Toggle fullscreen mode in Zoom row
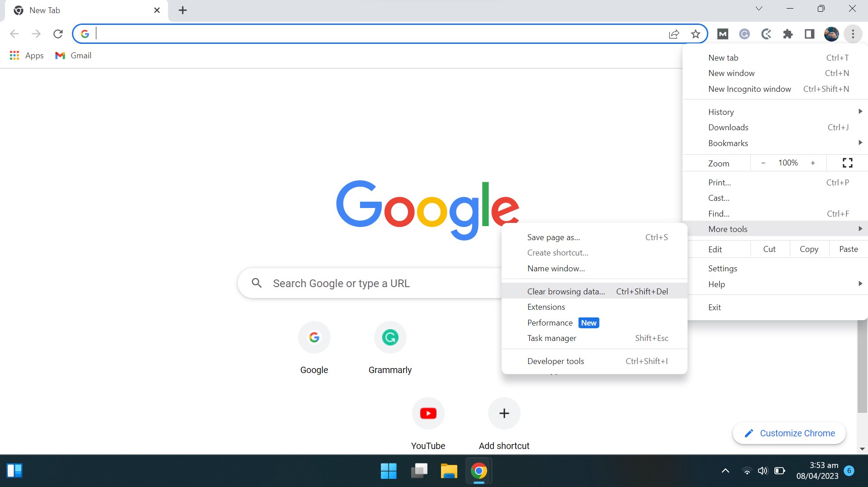 point(847,163)
